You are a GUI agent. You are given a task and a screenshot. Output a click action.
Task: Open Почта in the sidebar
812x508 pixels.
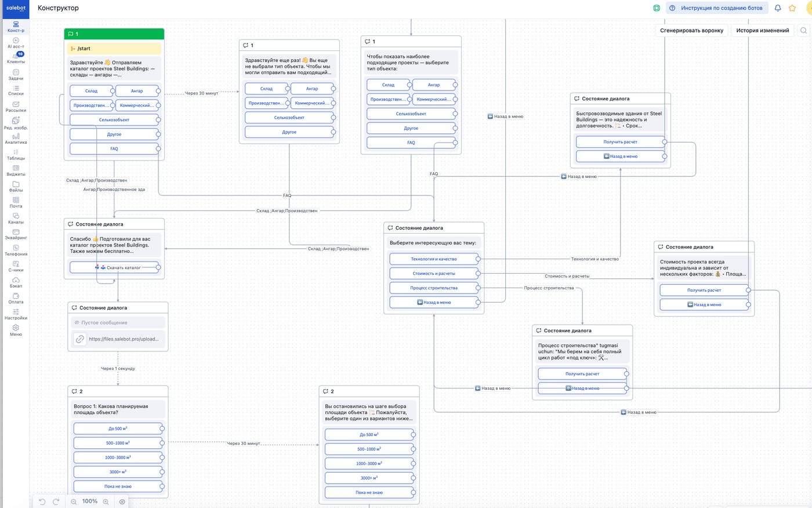pos(16,202)
